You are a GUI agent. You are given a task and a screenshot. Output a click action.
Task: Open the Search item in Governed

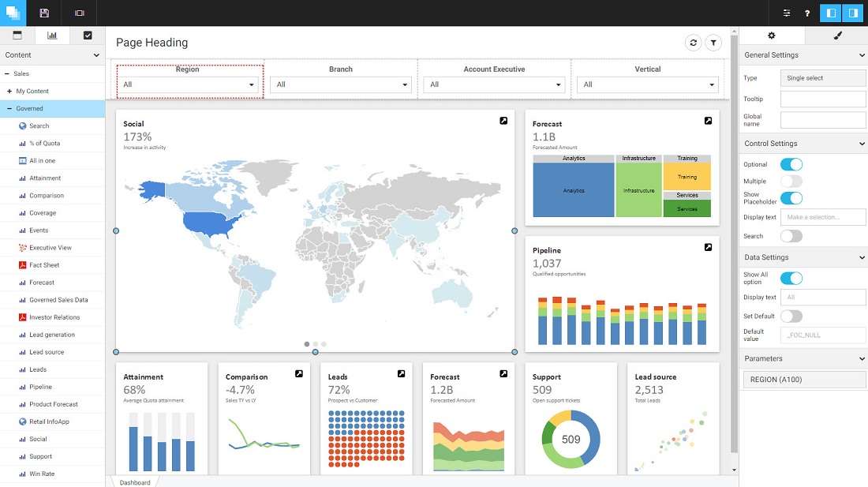[52, 126]
